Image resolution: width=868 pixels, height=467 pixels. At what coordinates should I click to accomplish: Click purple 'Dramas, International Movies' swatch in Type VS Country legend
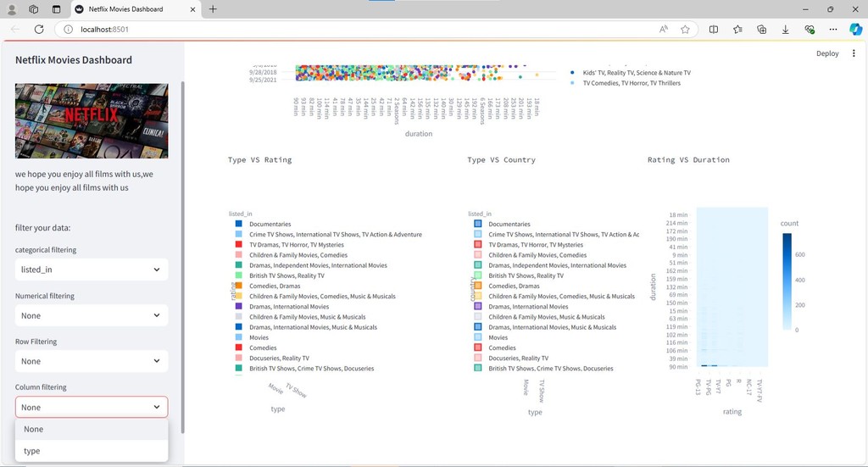pyautogui.click(x=478, y=306)
